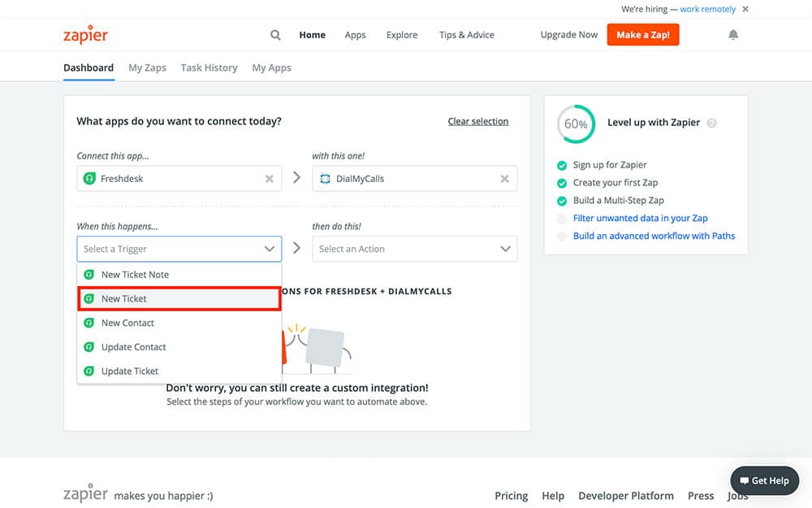Open the Task History tab

(209, 67)
